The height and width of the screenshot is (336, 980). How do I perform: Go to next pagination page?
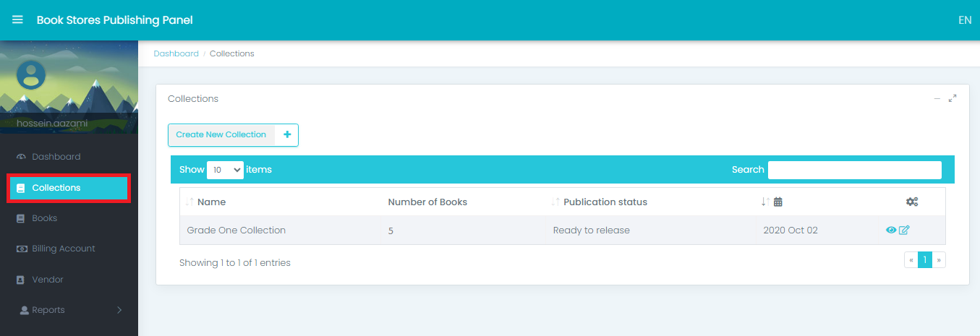point(939,260)
